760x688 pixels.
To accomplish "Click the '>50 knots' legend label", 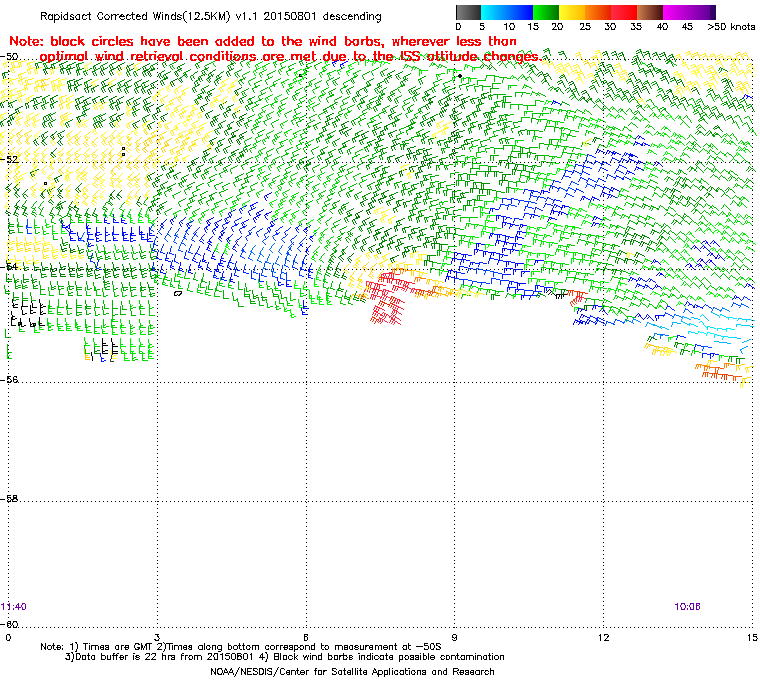I will (731, 27).
